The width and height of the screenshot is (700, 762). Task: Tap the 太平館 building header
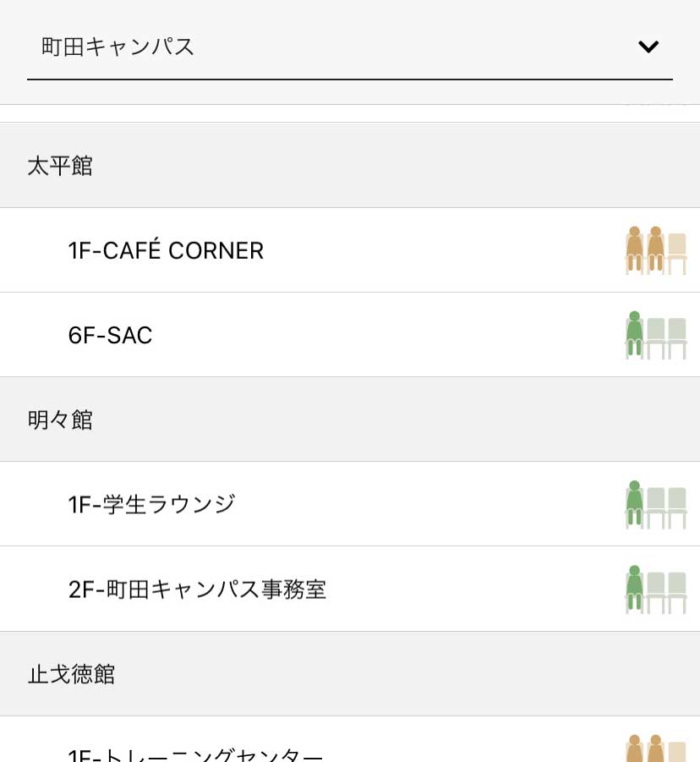click(x=350, y=165)
